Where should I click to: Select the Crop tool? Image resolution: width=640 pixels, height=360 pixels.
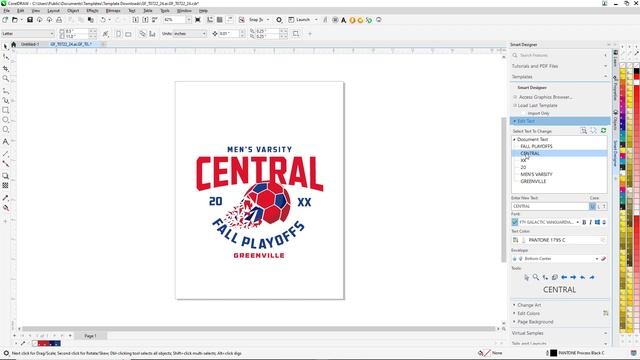tap(6, 68)
